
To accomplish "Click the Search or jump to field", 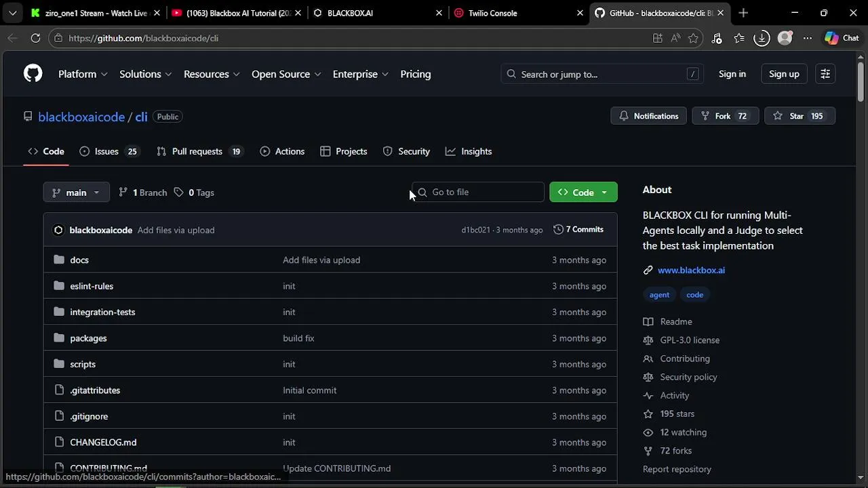I will click(601, 74).
